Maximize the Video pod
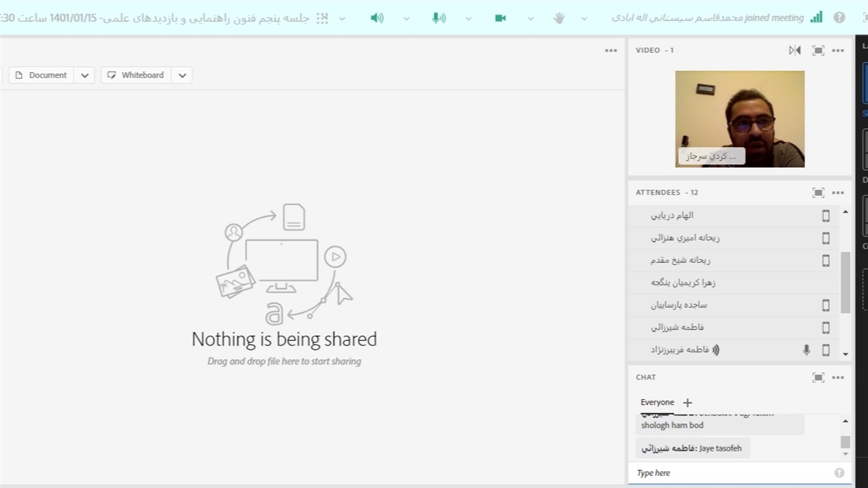The image size is (868, 488). [818, 50]
